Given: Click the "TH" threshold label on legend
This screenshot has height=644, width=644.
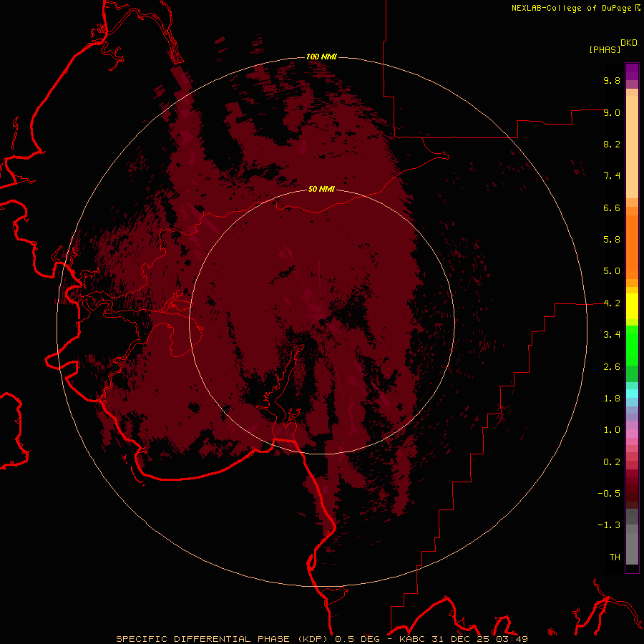Looking at the screenshot, I should click(615, 557).
